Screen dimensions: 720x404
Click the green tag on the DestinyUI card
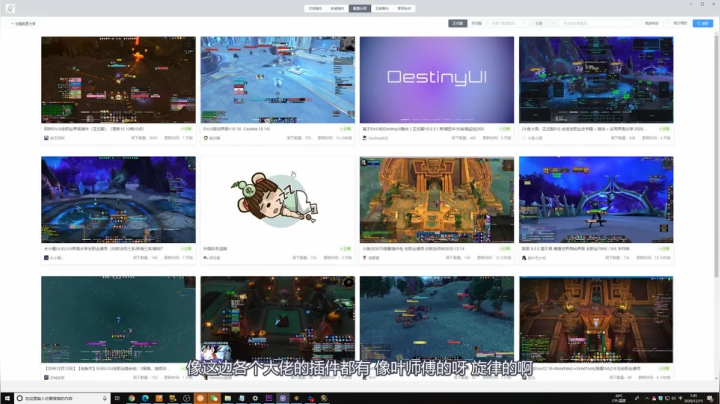pyautogui.click(x=505, y=129)
